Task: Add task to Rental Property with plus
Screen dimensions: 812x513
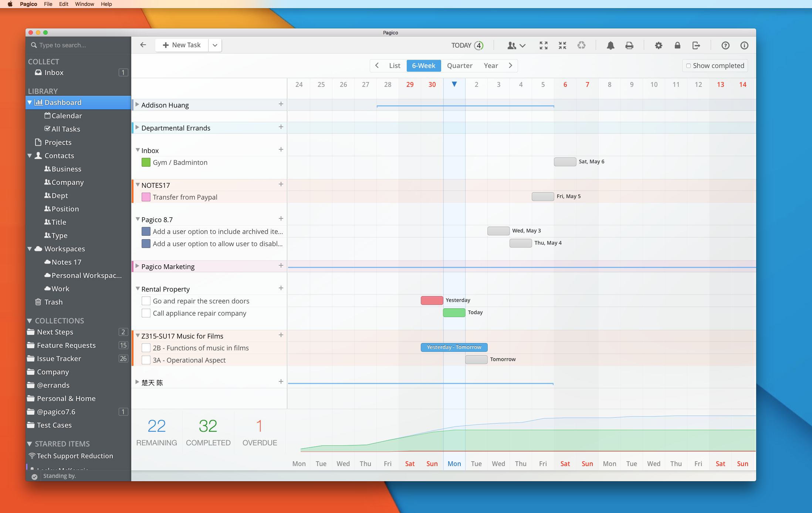Action: (x=281, y=288)
